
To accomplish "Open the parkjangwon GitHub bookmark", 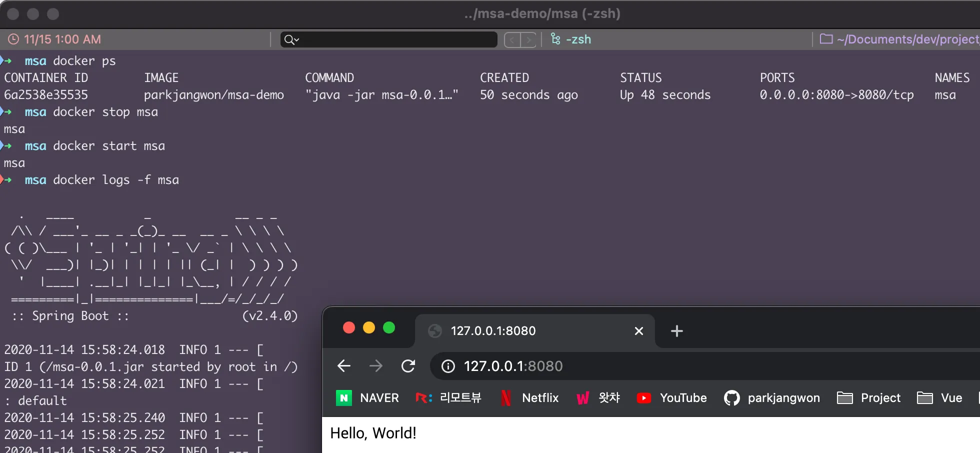I will pyautogui.click(x=772, y=398).
